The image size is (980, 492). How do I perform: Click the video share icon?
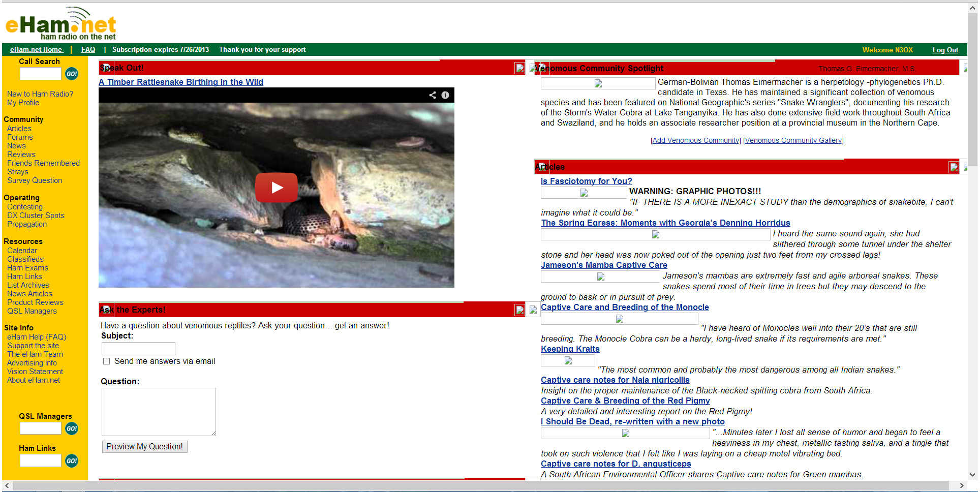(433, 95)
